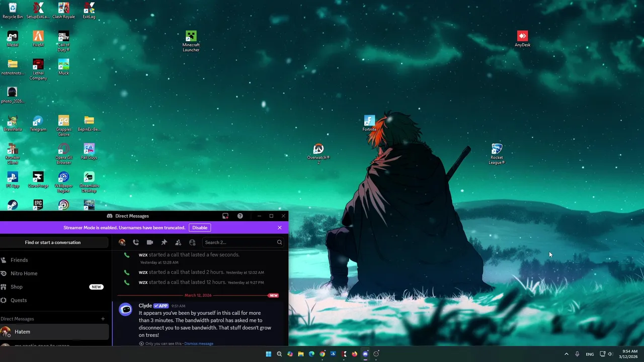The height and width of the screenshot is (362, 644).
Task: Open the Friends tab in Discord
Action: pyautogui.click(x=54, y=260)
